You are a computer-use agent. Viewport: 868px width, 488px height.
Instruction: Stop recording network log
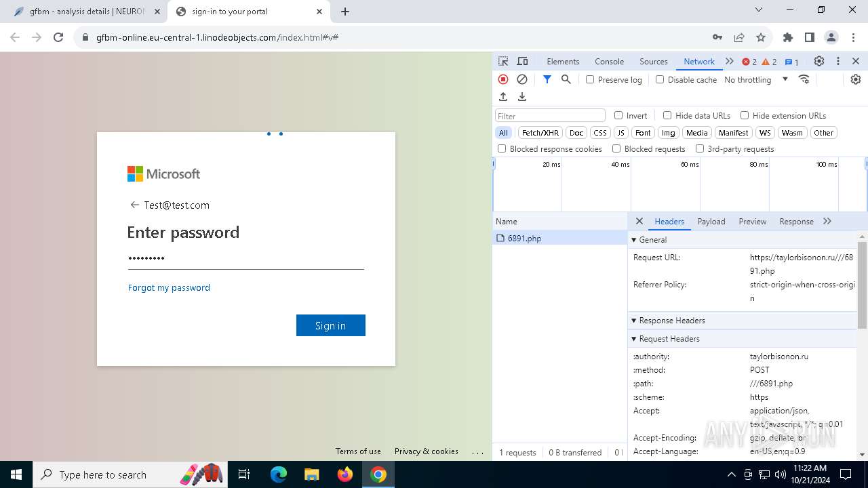[x=503, y=79]
